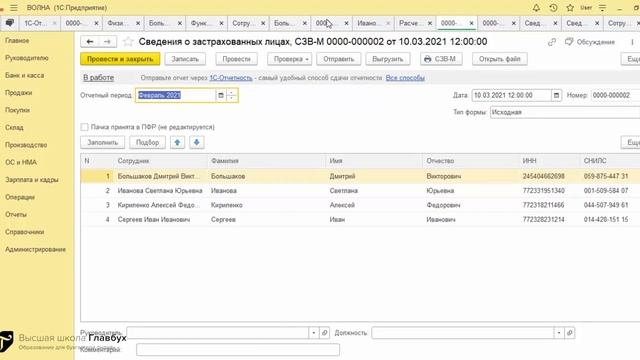
Task: Open the Руководитель linked record icon
Action: tap(324, 333)
